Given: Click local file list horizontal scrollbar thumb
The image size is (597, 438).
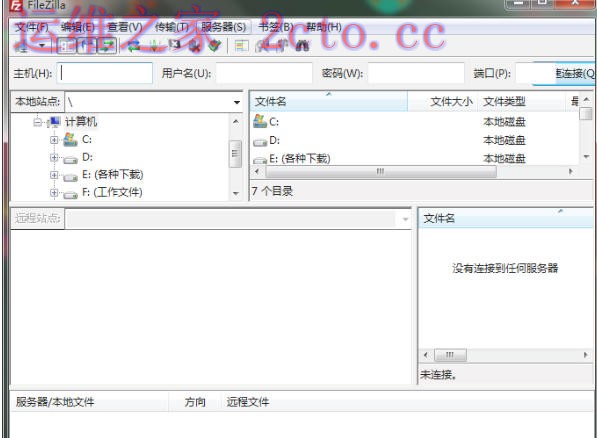Looking at the screenshot, I should tap(381, 172).
